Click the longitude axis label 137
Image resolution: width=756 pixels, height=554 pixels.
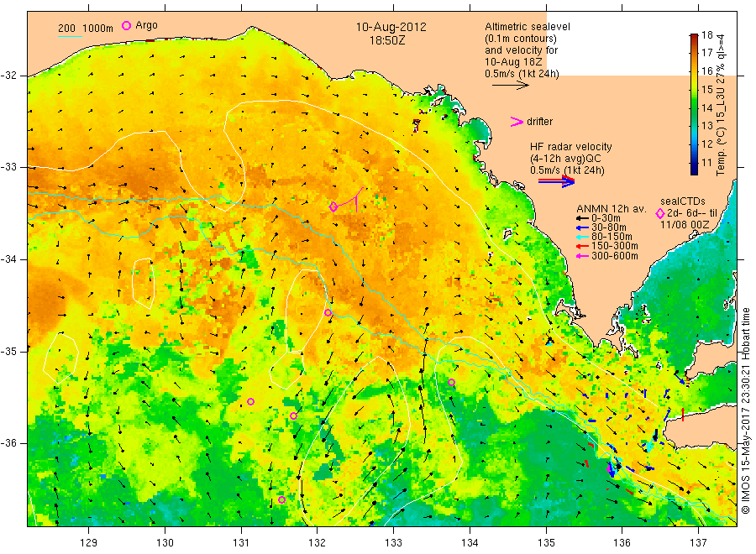(x=698, y=543)
